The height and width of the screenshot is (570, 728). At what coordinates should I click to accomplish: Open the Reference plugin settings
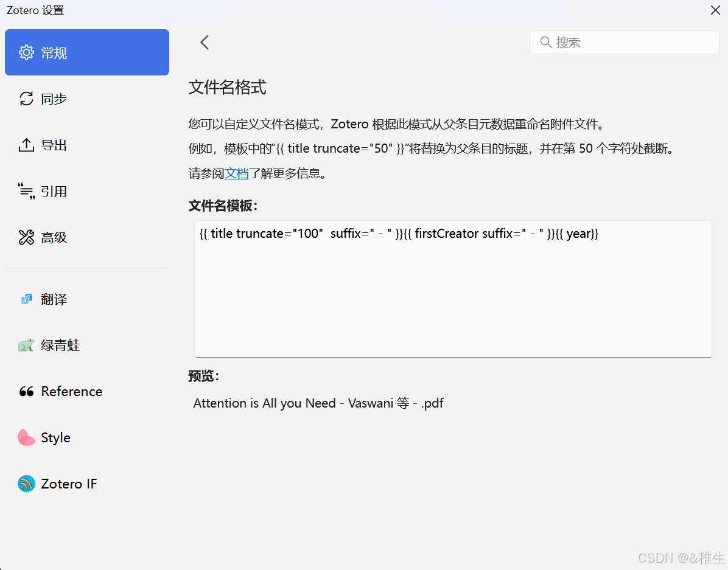tap(87, 391)
